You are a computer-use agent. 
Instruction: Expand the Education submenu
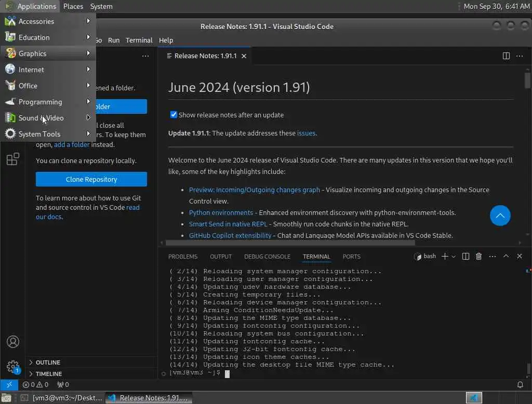48,37
